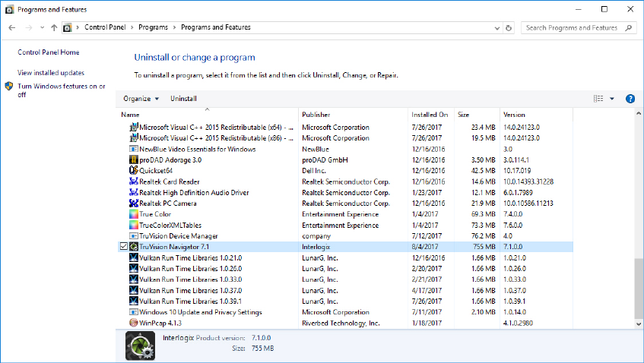
Task: Click the Windows 10 Update and Privacy Settings icon
Action: (134, 311)
